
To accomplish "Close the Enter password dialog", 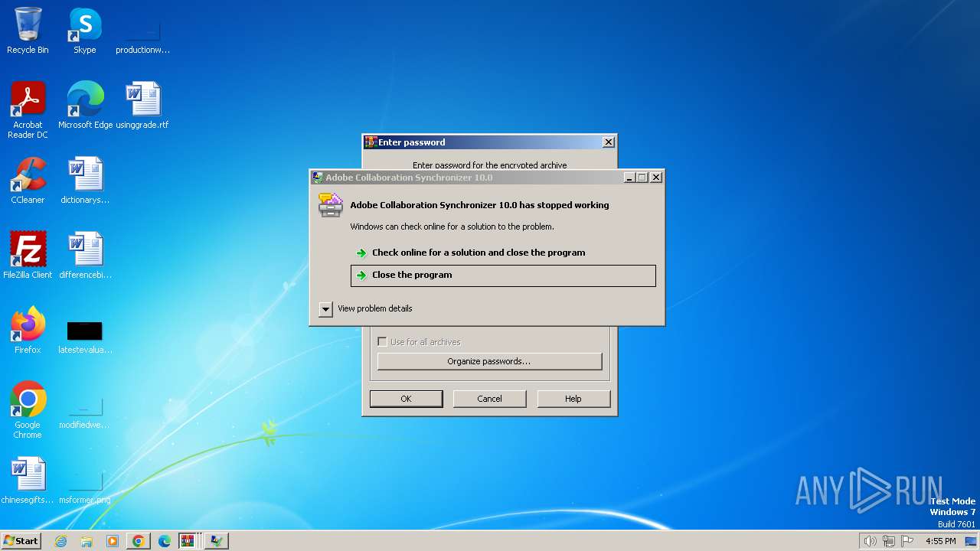I will coord(608,142).
